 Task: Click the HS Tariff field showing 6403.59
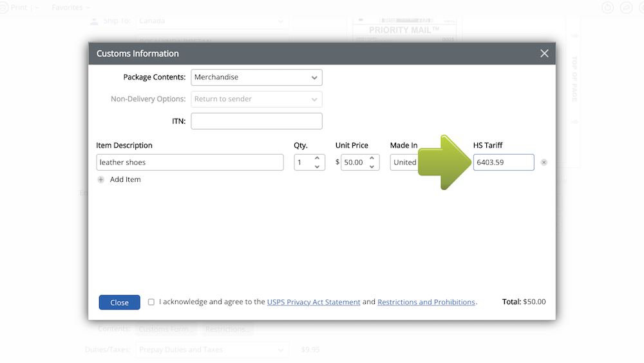click(503, 162)
